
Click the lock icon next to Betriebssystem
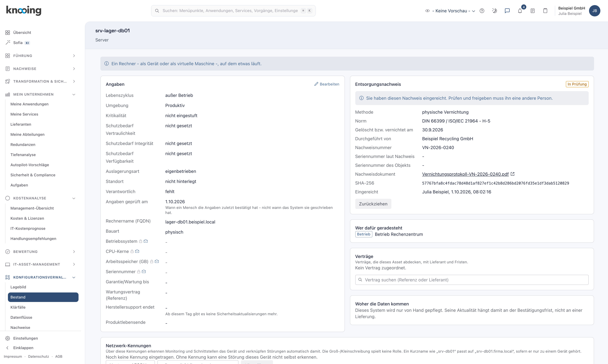click(141, 241)
